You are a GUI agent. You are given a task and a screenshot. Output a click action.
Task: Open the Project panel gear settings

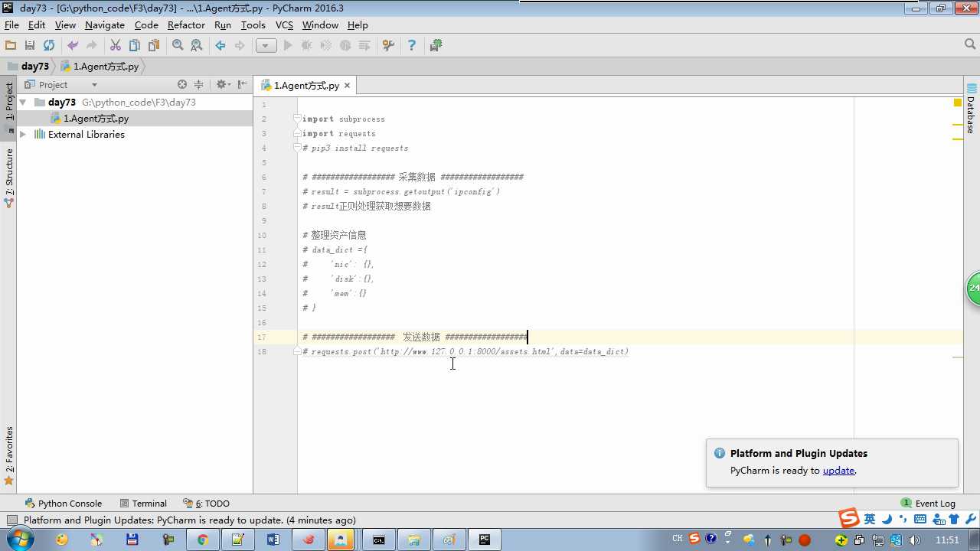coord(223,85)
